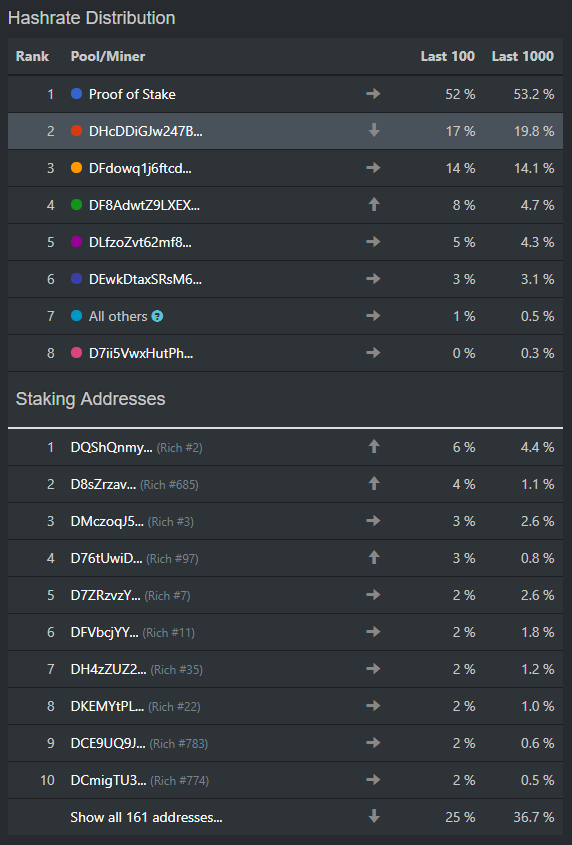572x845 pixels.
Task: Click the green dot for DF8AdwtZ9LXEX
Action: (77, 205)
